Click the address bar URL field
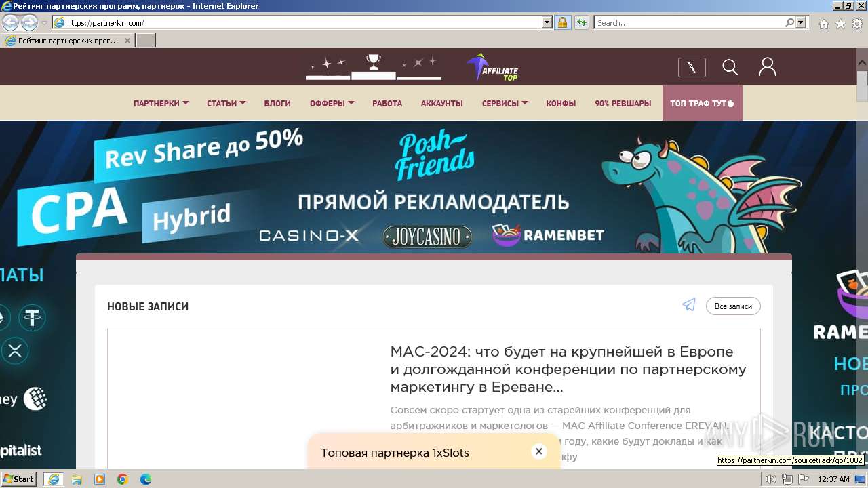 point(303,22)
